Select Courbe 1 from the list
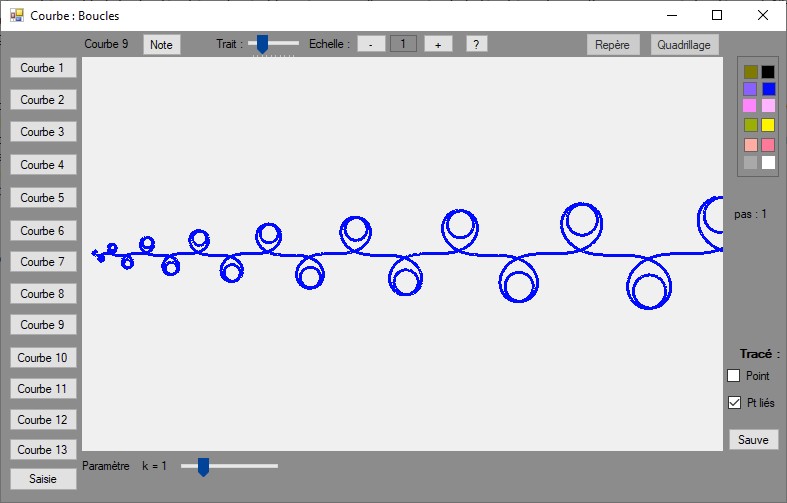This screenshot has height=503, width=787. tap(42, 68)
